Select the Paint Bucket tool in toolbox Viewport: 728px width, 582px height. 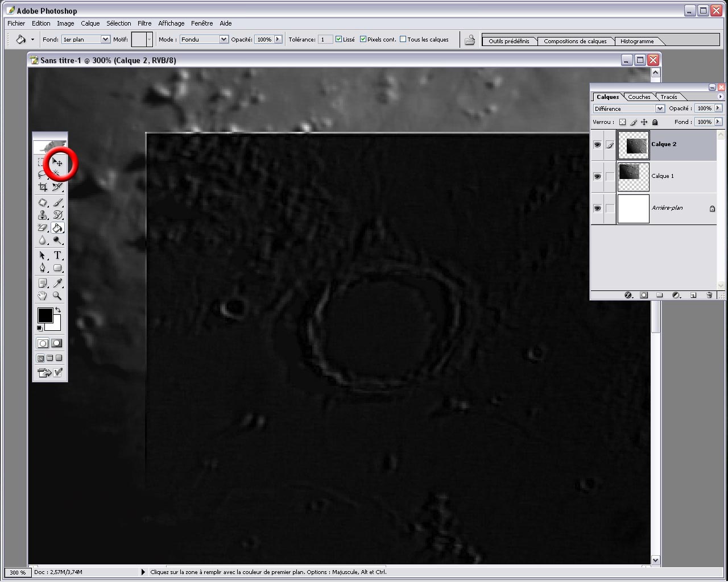(x=57, y=227)
